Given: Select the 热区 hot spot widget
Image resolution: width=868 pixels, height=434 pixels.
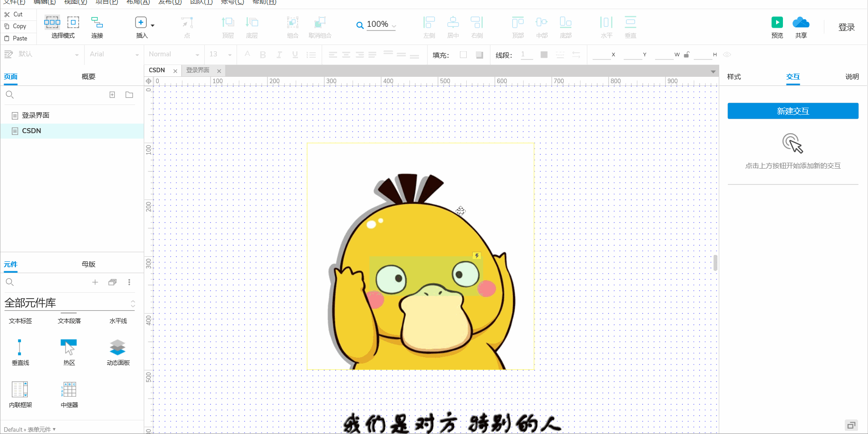Looking at the screenshot, I should 69,352.
